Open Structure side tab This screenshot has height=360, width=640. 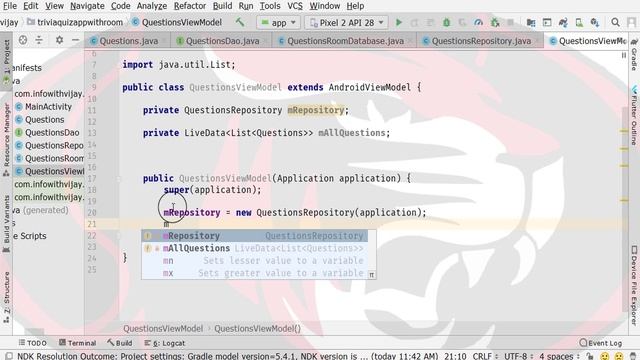[x=6, y=297]
